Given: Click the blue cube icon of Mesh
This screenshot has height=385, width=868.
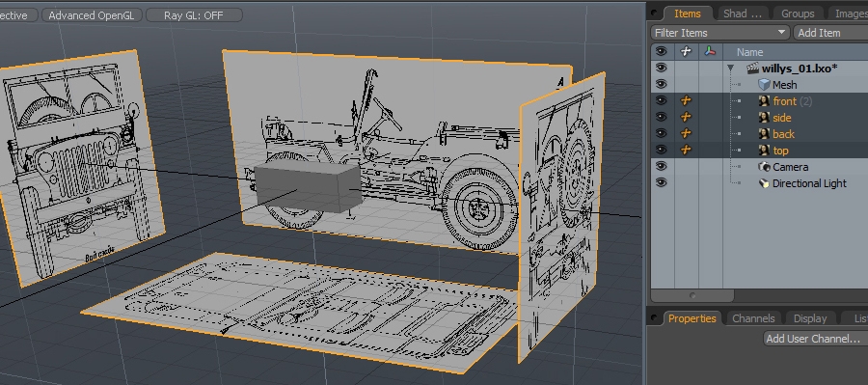Looking at the screenshot, I should pyautogui.click(x=765, y=85).
